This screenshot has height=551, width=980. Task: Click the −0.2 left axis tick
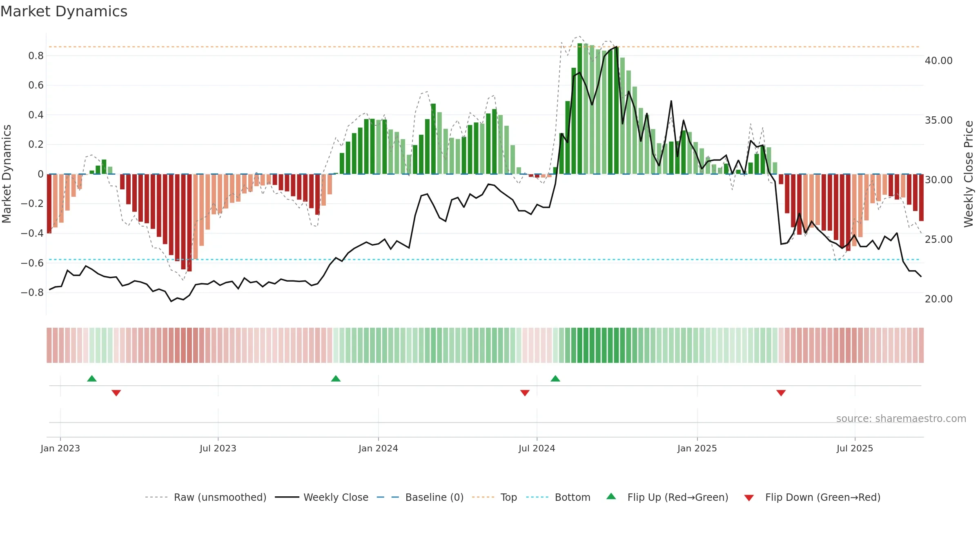tap(32, 203)
